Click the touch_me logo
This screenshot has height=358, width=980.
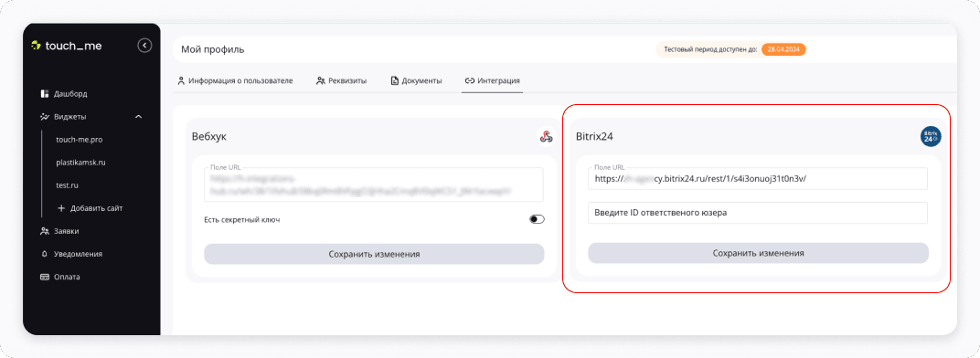(66, 46)
